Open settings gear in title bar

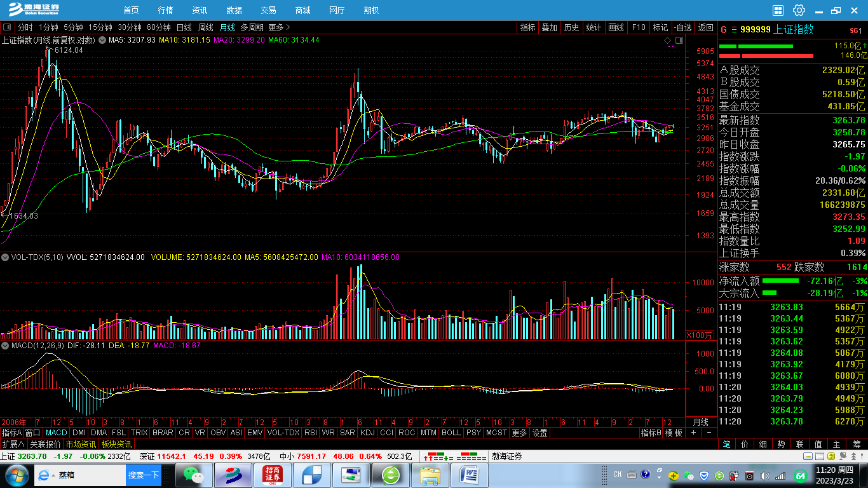click(799, 10)
